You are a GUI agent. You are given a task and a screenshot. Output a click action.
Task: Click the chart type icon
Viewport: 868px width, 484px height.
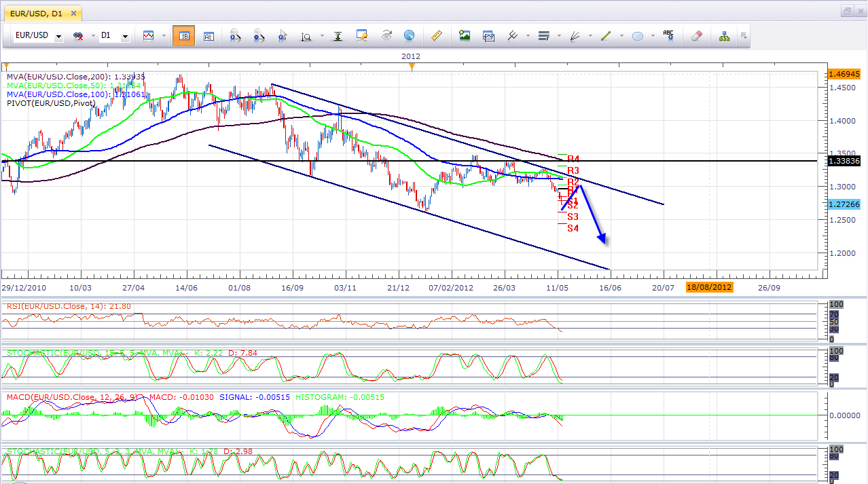click(147, 35)
